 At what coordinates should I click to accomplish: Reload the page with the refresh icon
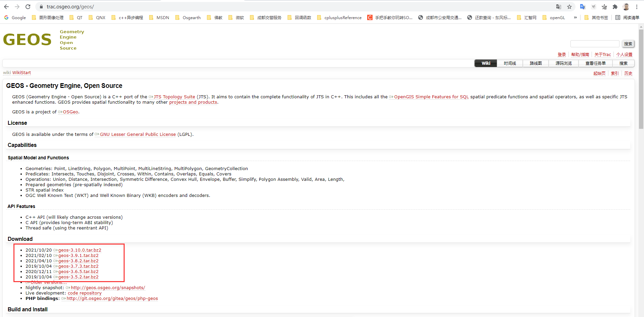click(x=28, y=7)
